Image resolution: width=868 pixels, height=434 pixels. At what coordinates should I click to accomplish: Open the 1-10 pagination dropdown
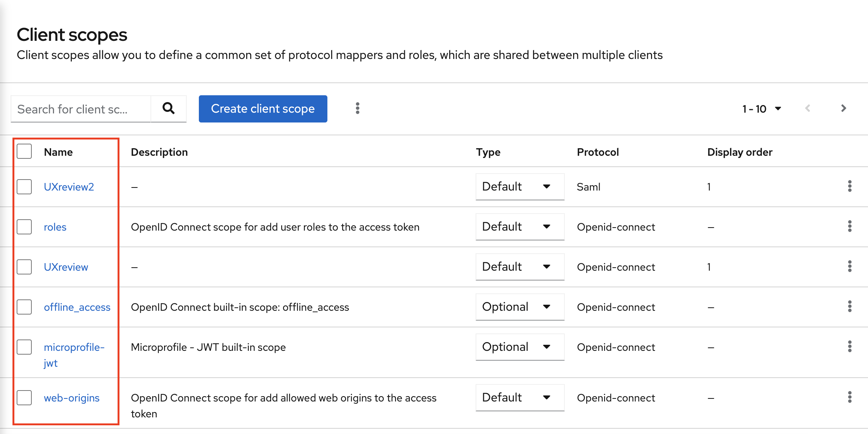[761, 108]
